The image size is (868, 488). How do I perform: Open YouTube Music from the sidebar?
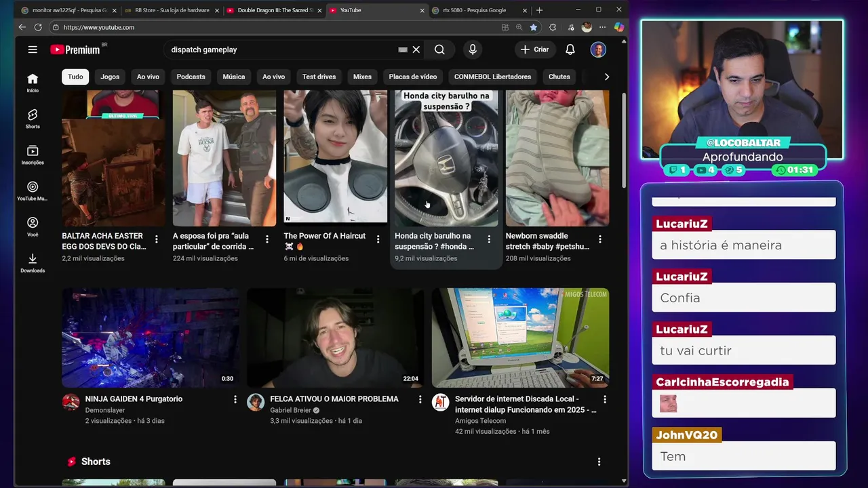click(33, 190)
